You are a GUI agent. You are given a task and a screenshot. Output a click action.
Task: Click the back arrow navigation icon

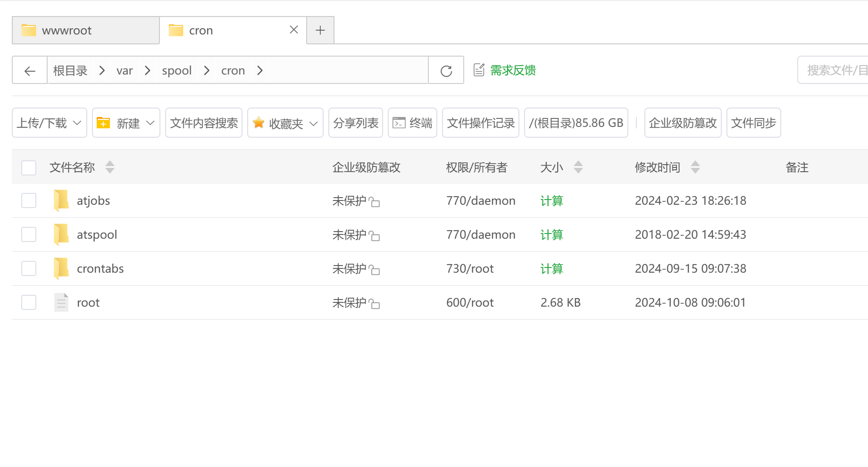pyautogui.click(x=30, y=71)
